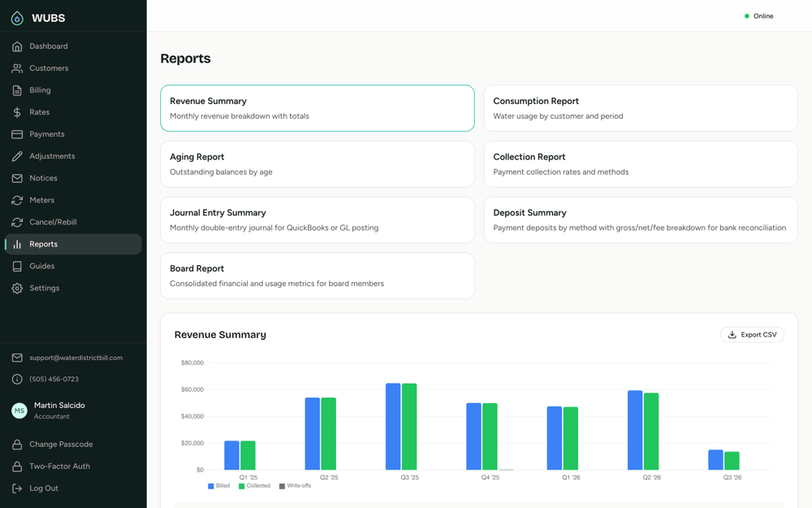The height and width of the screenshot is (508, 812).
Task: Click the Cancel/Rebill cycle icon
Action: 17,222
